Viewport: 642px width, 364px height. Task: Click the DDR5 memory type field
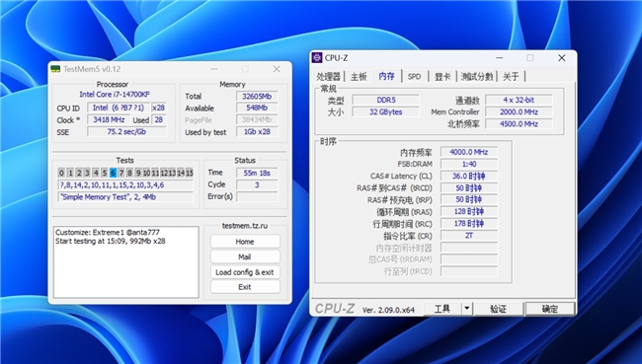click(385, 100)
